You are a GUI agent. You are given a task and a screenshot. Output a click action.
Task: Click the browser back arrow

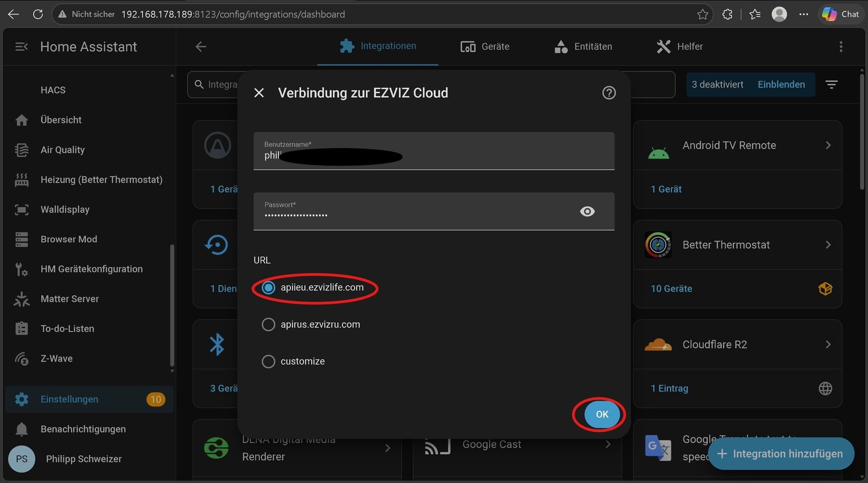pos(14,14)
